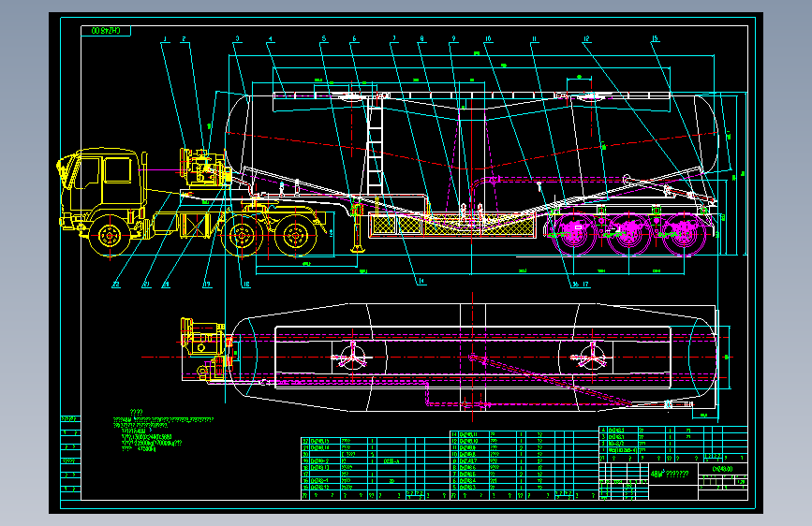
Task: Click callout number 10
Action: click(x=488, y=39)
